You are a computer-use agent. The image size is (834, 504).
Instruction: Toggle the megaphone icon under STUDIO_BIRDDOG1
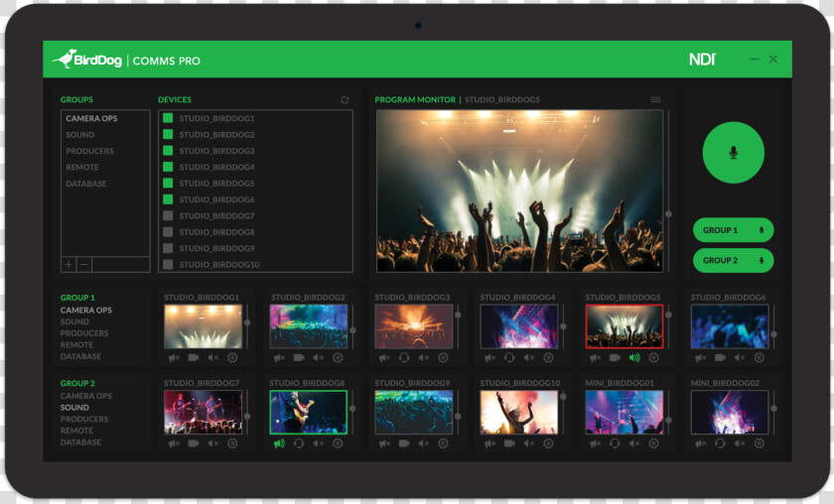pos(174,358)
